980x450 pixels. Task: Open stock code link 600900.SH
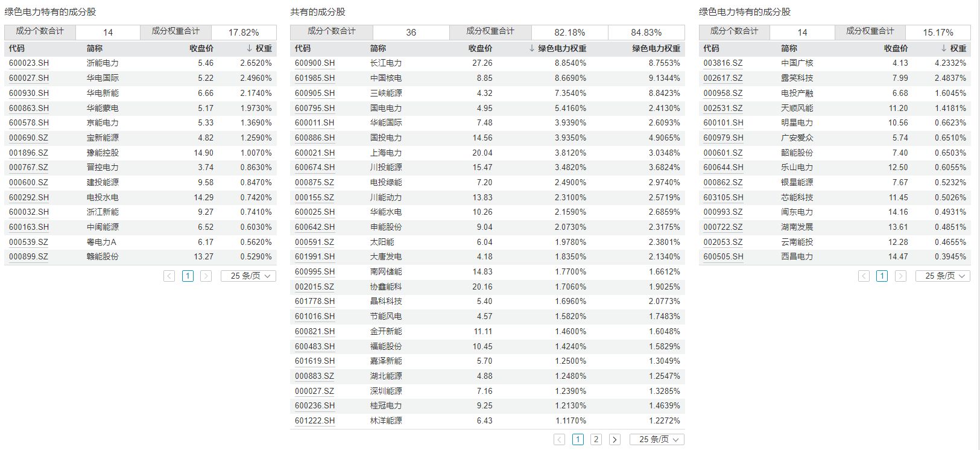(315, 63)
